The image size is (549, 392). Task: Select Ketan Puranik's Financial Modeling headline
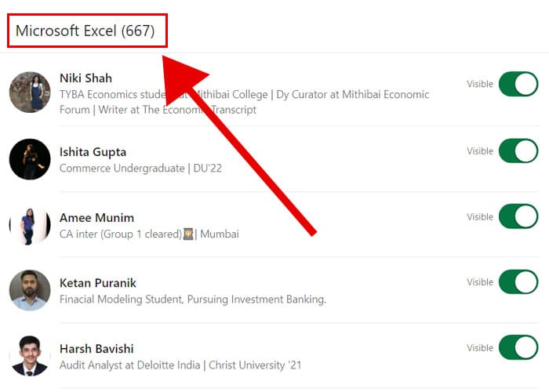192,299
